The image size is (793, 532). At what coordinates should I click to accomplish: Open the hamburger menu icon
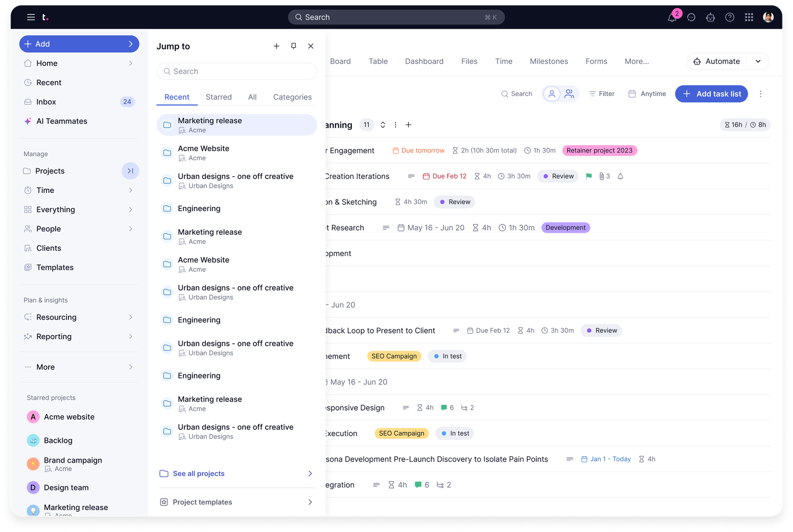(31, 17)
